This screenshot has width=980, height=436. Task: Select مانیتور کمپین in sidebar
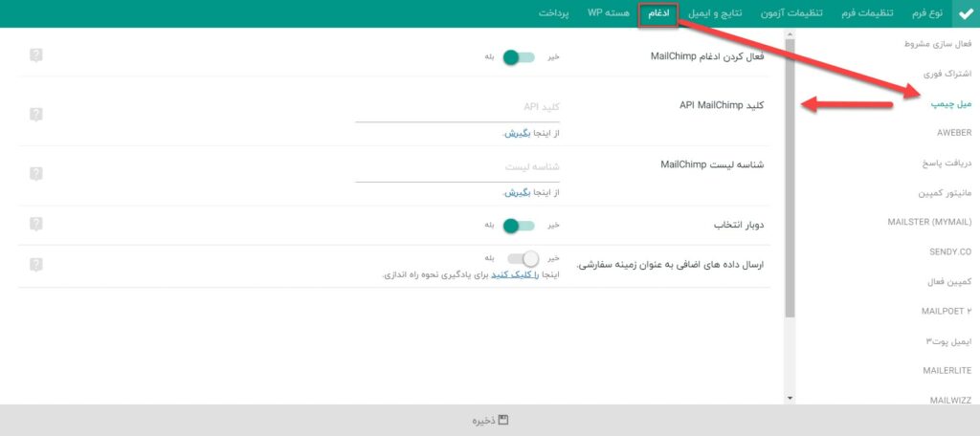coord(945,193)
